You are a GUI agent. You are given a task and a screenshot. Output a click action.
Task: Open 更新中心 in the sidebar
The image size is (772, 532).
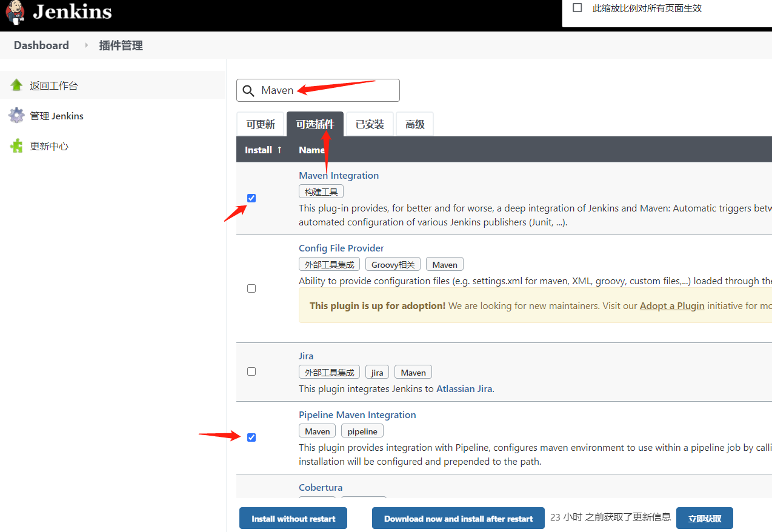pyautogui.click(x=49, y=147)
